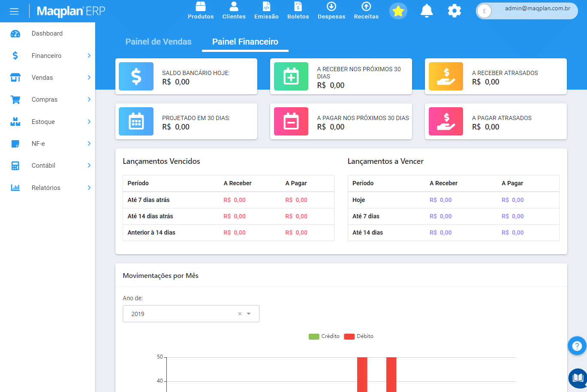Image resolution: width=587 pixels, height=392 pixels.
Task: Click the NF-e note icon in sidebar
Action: (x=15, y=144)
